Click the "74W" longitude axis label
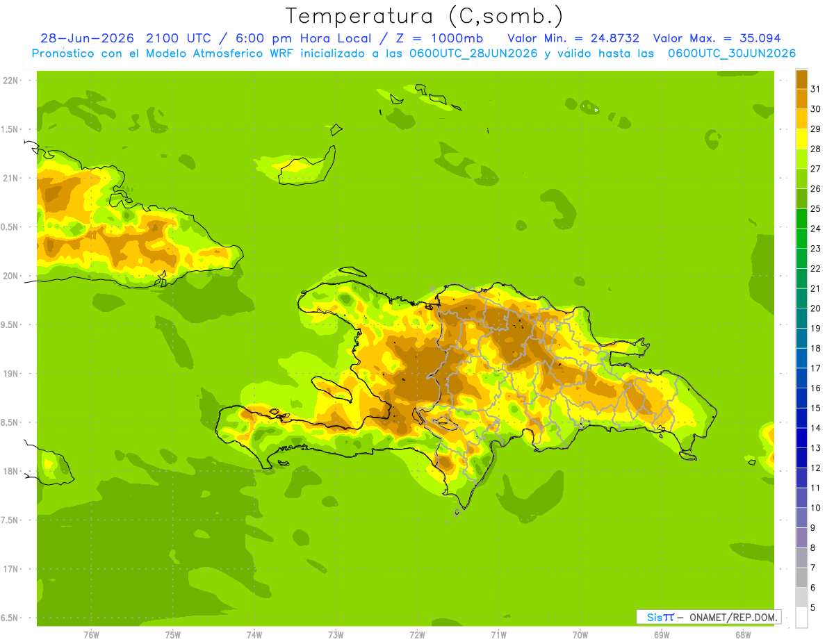 254,635
